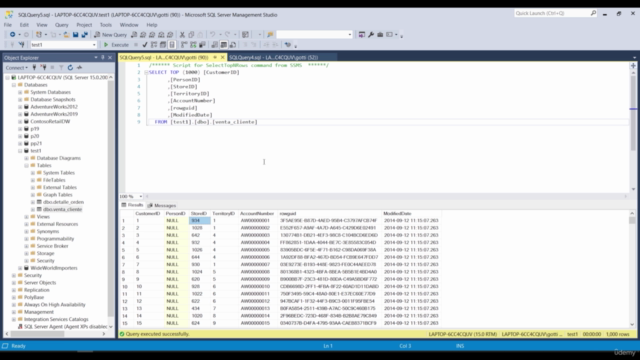Switch to the SQLQuery4.sql tab

(273, 58)
